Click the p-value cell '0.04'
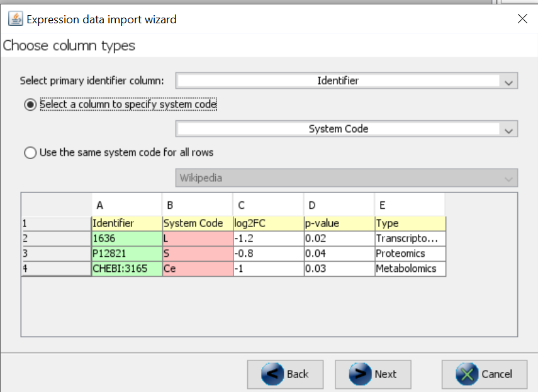 (339, 254)
